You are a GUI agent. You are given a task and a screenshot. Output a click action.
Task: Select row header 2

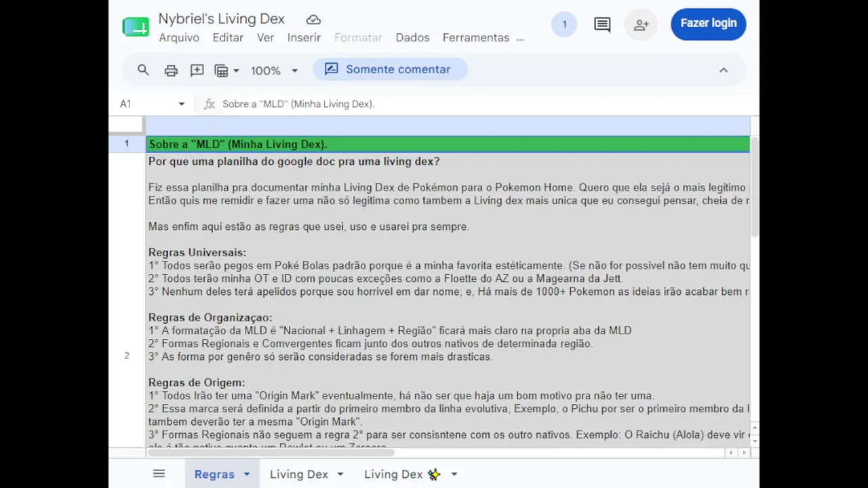[126, 355]
